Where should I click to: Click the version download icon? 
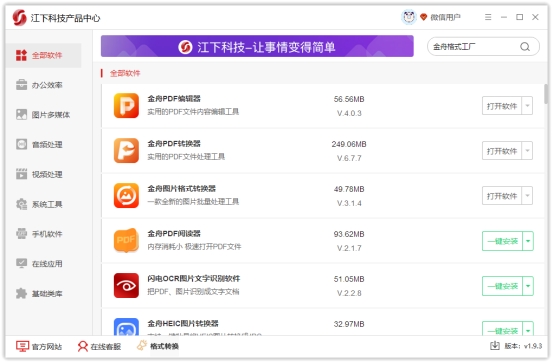pyautogui.click(x=495, y=346)
